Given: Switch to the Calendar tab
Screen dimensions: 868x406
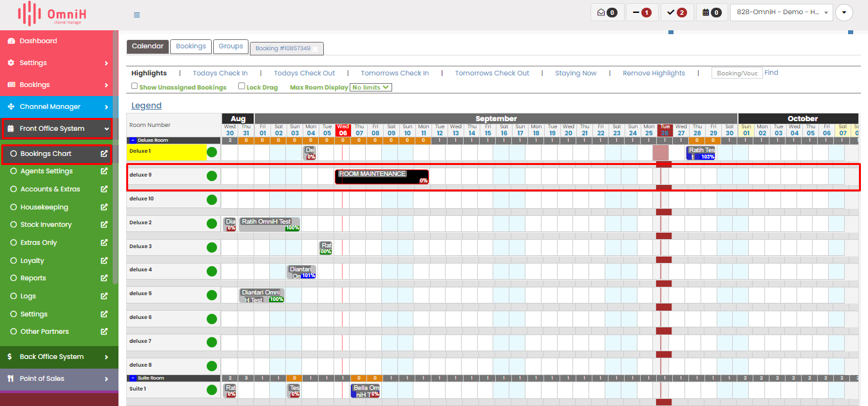Looking at the screenshot, I should (147, 46).
